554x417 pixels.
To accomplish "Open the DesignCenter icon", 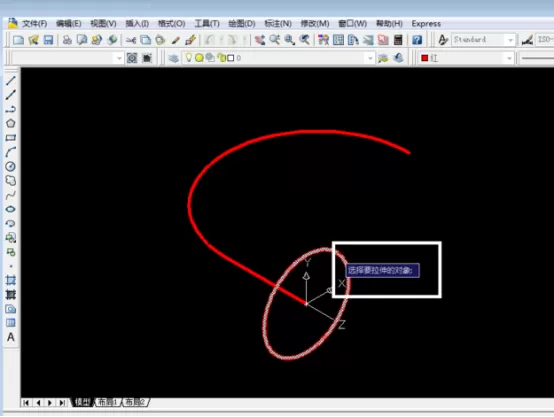I will [x=338, y=40].
